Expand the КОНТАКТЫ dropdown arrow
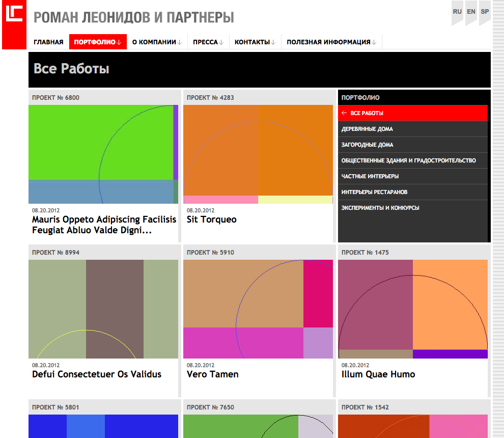Image resolution: width=504 pixels, height=438 pixels. click(x=273, y=42)
